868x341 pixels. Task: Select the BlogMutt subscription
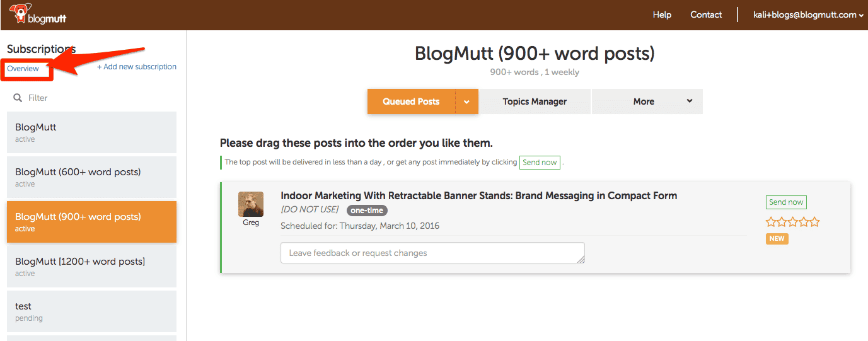92,132
